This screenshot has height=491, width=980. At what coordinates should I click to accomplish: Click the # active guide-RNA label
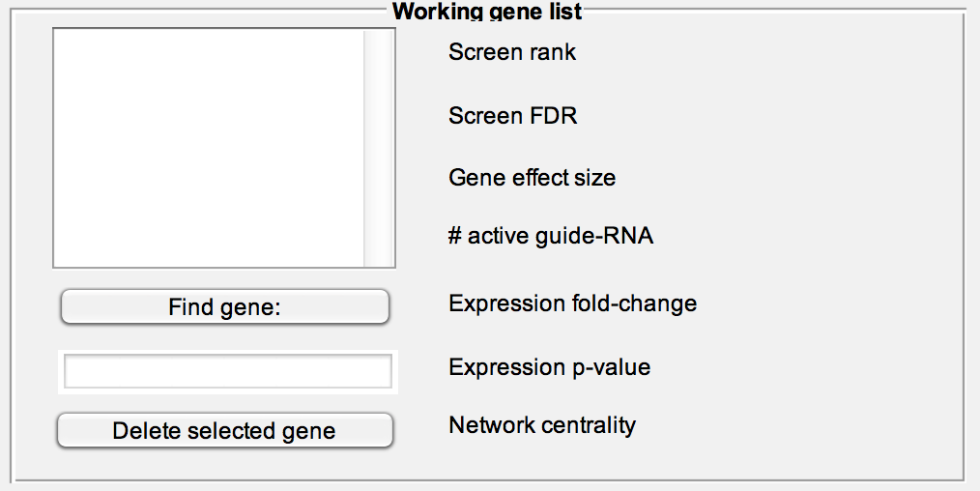click(550, 236)
